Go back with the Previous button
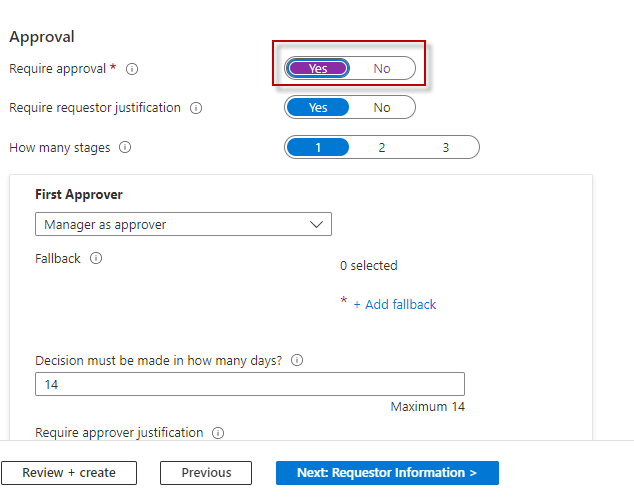 (x=206, y=473)
